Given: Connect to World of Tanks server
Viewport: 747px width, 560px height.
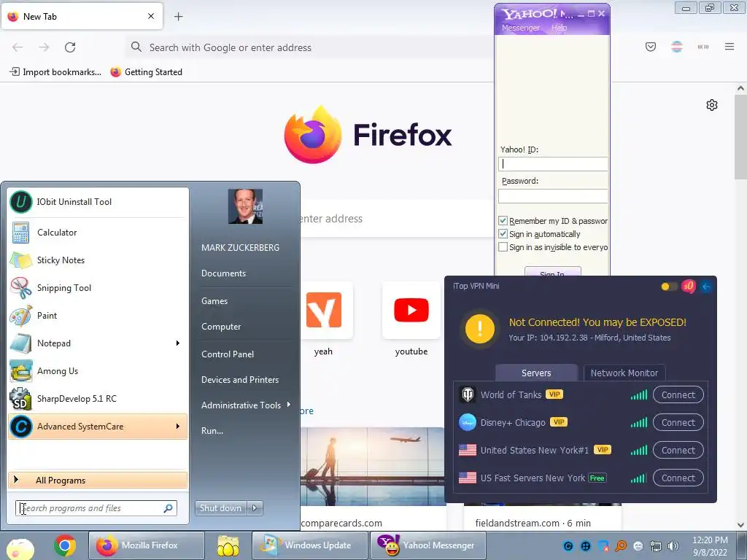Looking at the screenshot, I should (678, 394).
